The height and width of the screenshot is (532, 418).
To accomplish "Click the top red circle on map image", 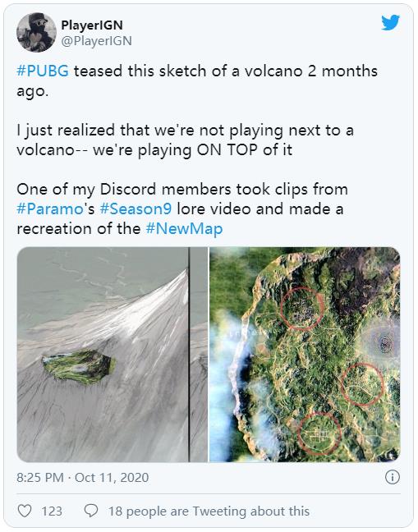I will (302, 309).
